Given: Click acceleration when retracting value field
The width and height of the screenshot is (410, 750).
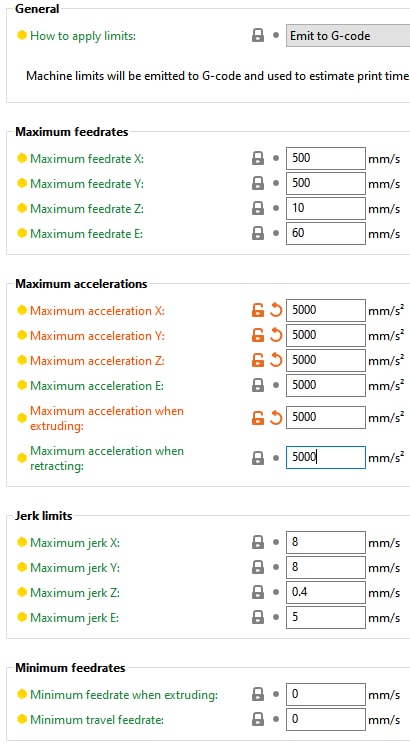Looking at the screenshot, I should (x=326, y=458).
